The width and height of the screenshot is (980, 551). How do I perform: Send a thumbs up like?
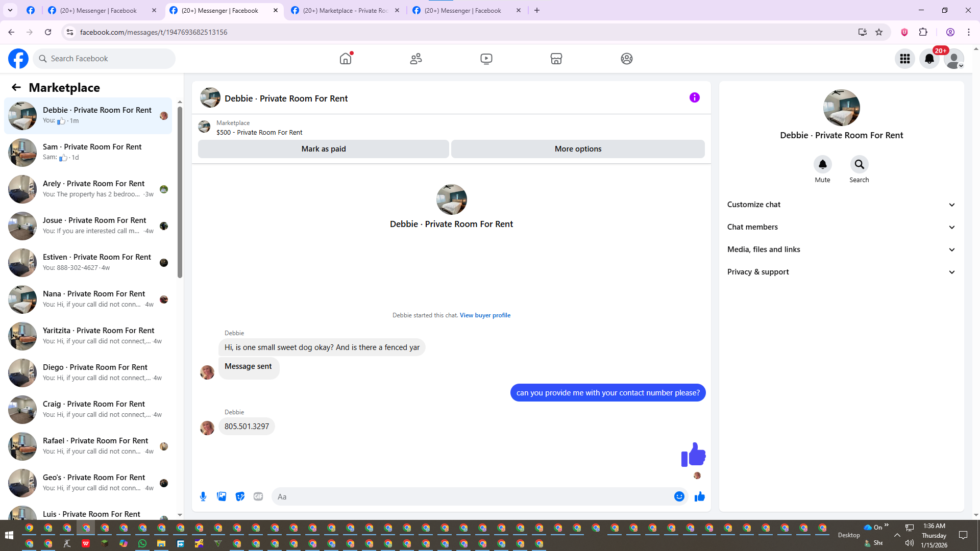tap(699, 496)
